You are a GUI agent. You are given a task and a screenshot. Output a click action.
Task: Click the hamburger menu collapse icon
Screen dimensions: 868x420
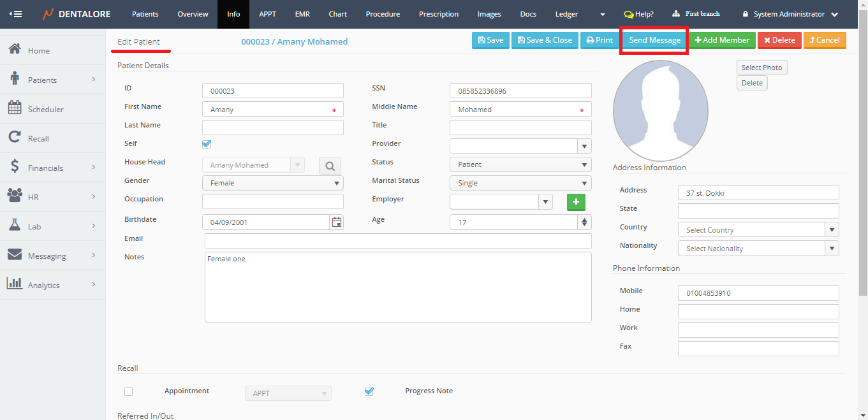[x=15, y=14]
